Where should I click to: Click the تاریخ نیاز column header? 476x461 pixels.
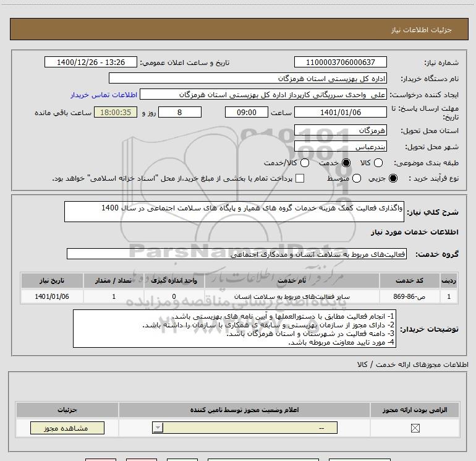tap(52, 280)
